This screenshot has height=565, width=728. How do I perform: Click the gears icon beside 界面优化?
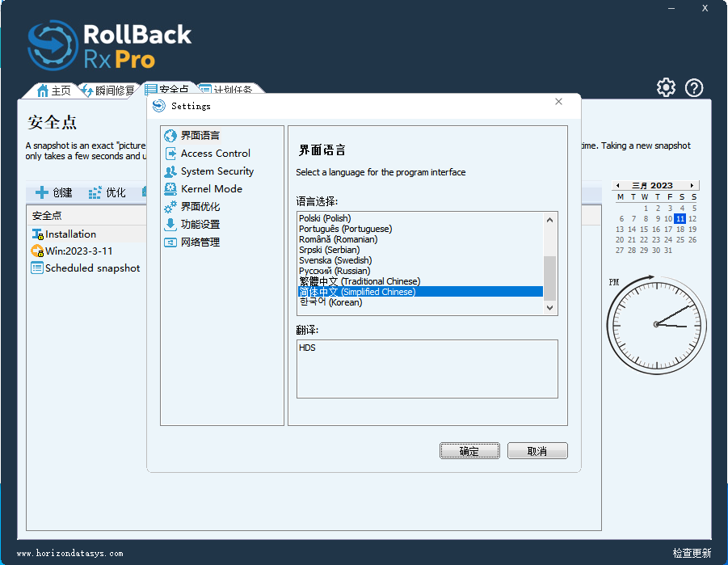pos(170,207)
